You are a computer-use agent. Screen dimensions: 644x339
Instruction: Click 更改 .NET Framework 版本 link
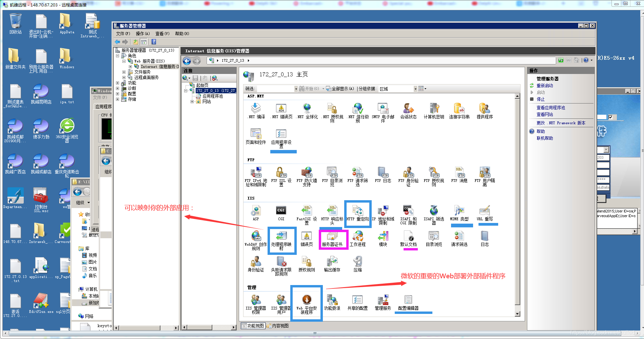coord(561,123)
